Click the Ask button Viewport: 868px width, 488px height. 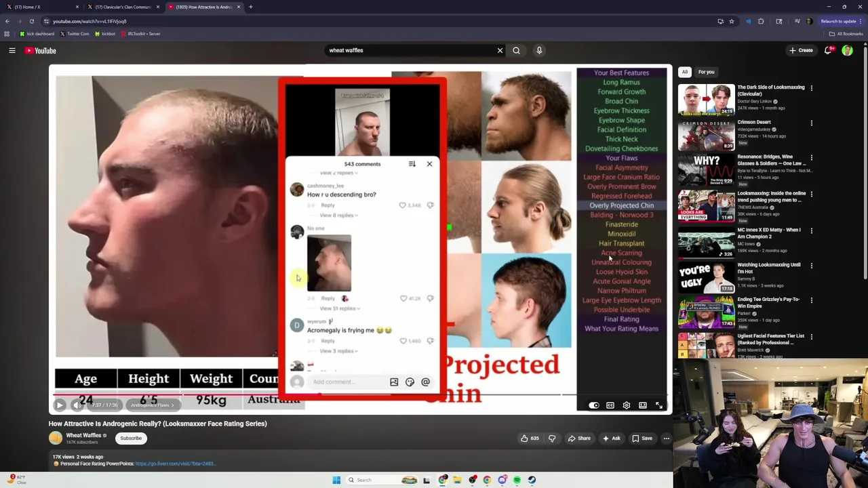point(611,439)
